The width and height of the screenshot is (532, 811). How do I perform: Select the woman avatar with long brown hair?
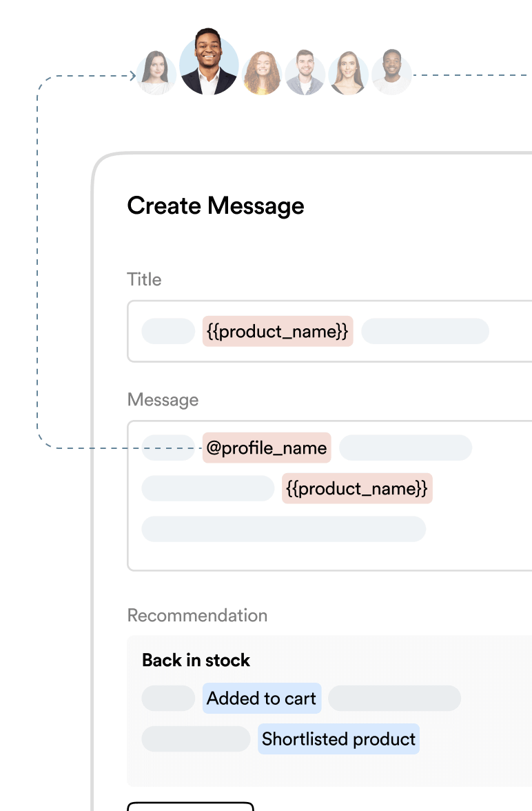coord(347,73)
